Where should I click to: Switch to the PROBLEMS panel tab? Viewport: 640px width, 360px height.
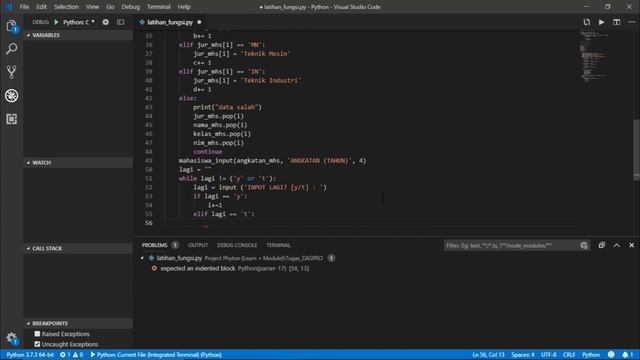pyautogui.click(x=155, y=245)
